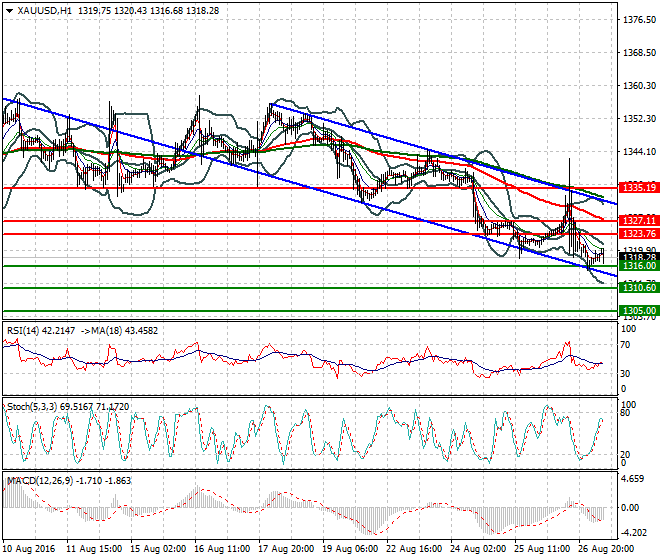660x560 pixels.
Task: Click the red 1327.11 price label
Action: click(639, 221)
